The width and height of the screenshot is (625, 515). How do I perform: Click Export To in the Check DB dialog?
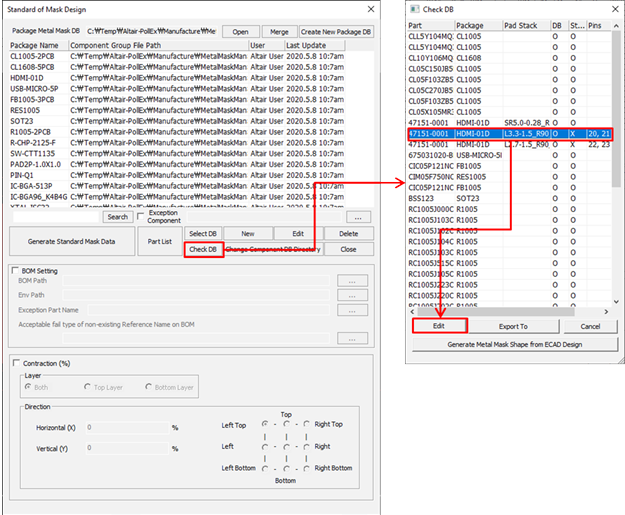point(514,326)
